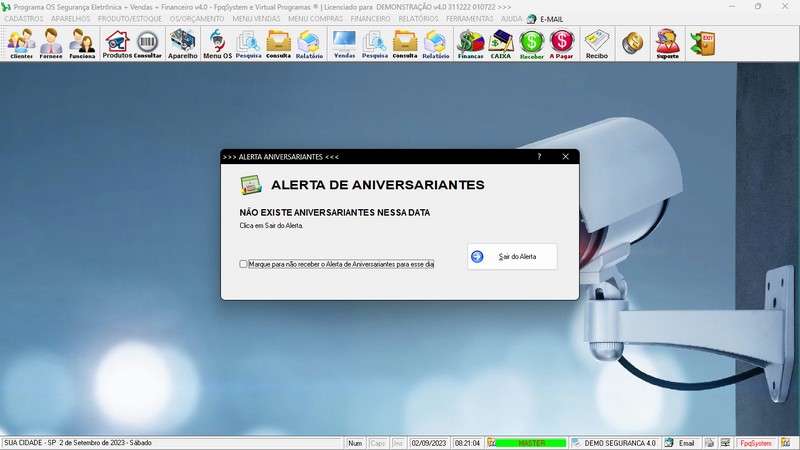The image size is (800, 450).
Task: Click the FpqSystem status bar link
Action: coord(756,443)
